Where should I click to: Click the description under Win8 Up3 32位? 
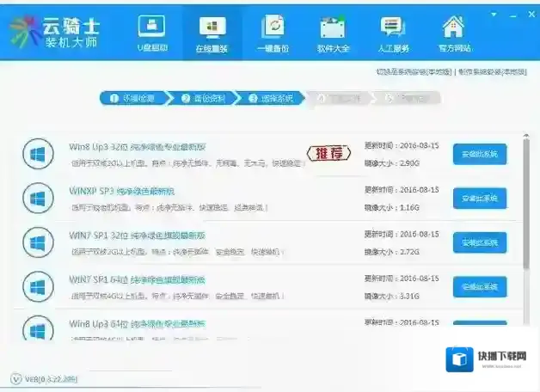[187, 163]
